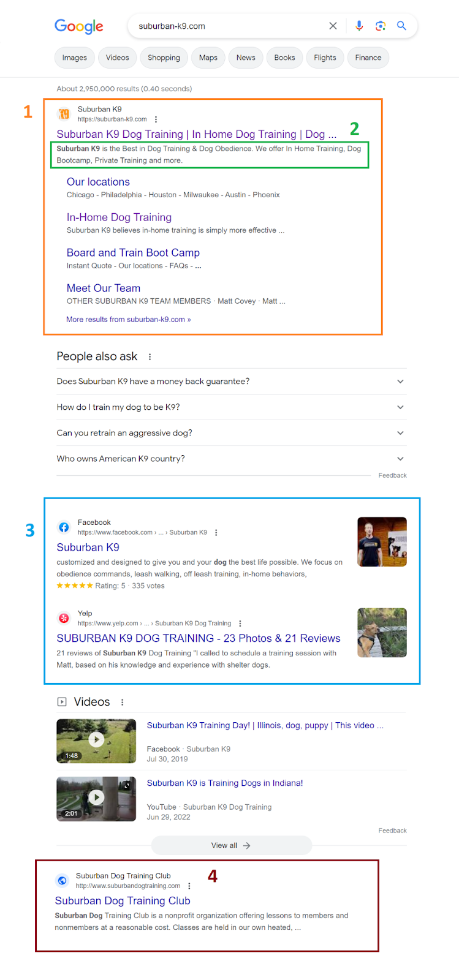Open Training Dogs in Indiana video title
Screen dimensions: 459x980
225,783
